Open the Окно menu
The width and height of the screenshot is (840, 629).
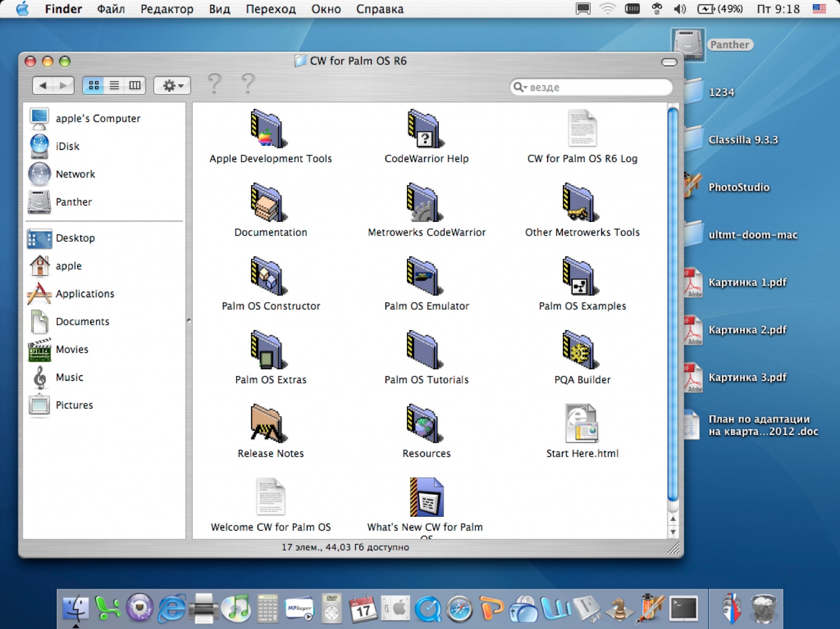coord(326,9)
